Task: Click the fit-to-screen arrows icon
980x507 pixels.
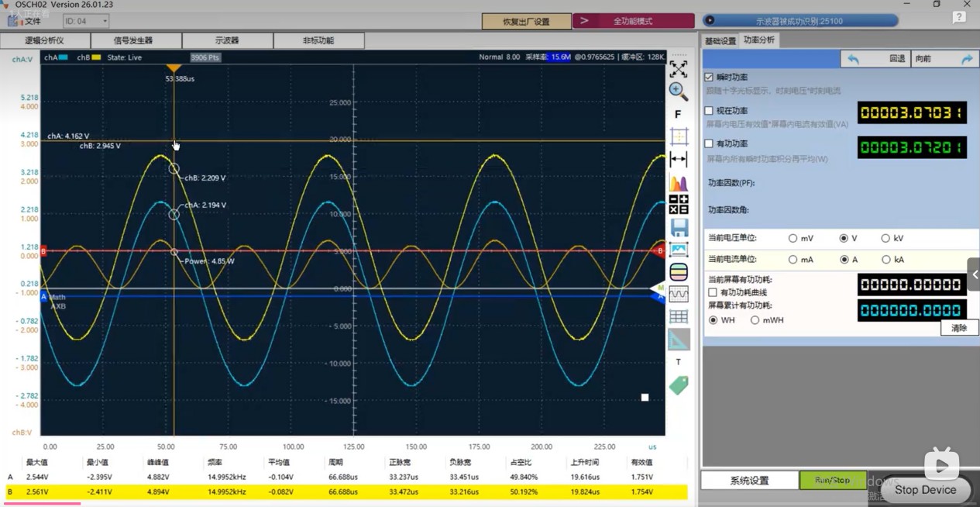Action: click(x=678, y=69)
